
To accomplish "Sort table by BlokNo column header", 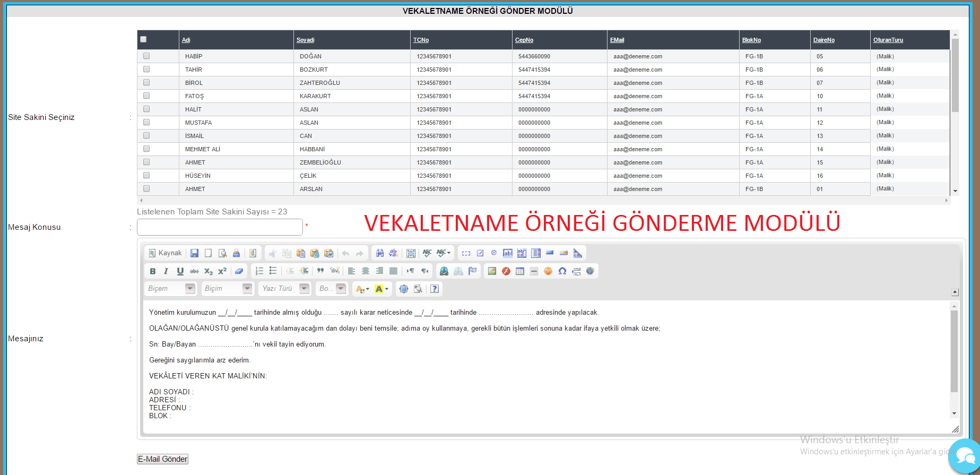I will tap(751, 40).
